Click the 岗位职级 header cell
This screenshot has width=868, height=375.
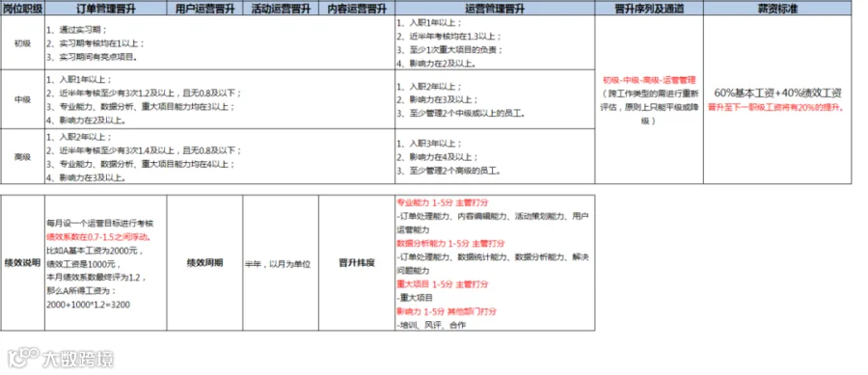[x=23, y=9]
